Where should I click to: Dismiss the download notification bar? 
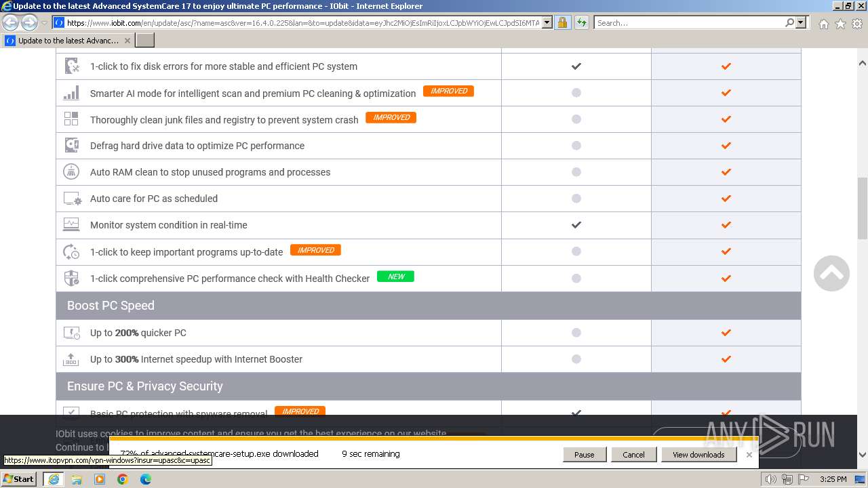click(x=749, y=455)
